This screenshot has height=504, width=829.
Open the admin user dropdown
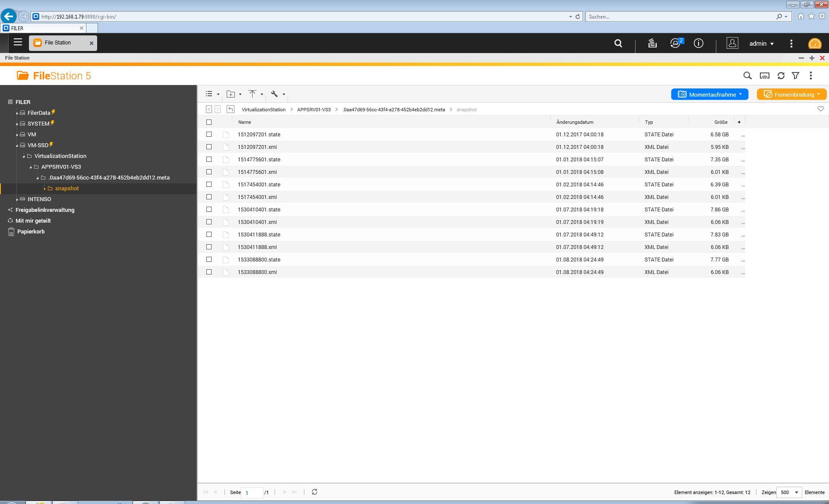point(762,44)
